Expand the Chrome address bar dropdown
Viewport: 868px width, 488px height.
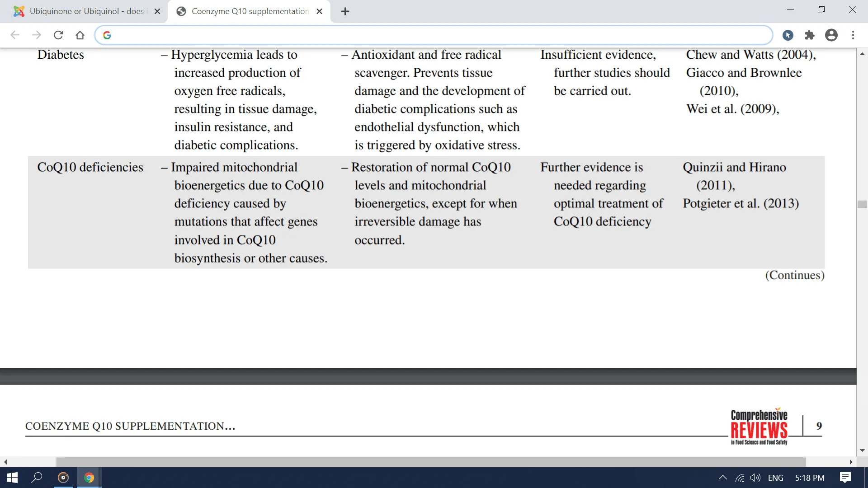coord(434,35)
